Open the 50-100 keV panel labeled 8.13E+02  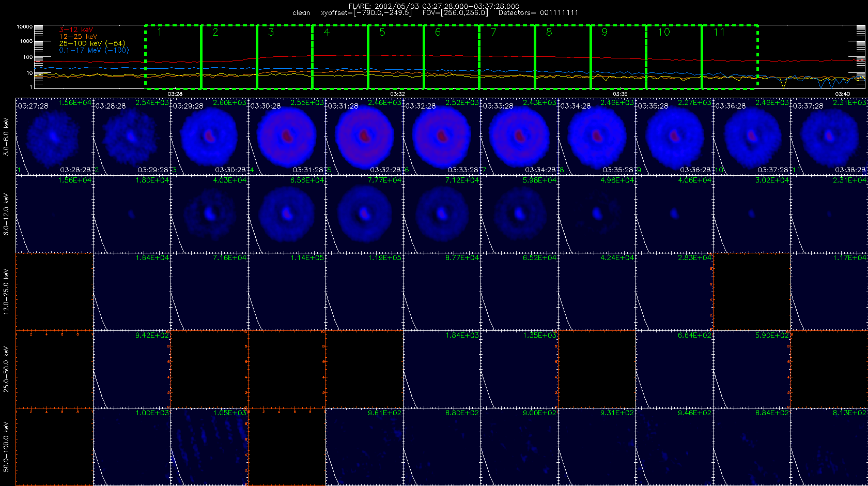pos(830,447)
